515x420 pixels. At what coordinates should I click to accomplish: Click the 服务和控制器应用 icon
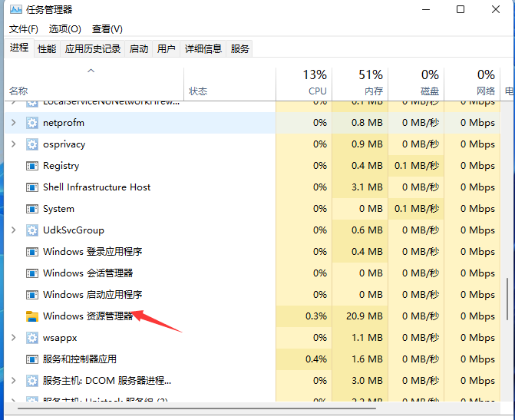click(32, 359)
